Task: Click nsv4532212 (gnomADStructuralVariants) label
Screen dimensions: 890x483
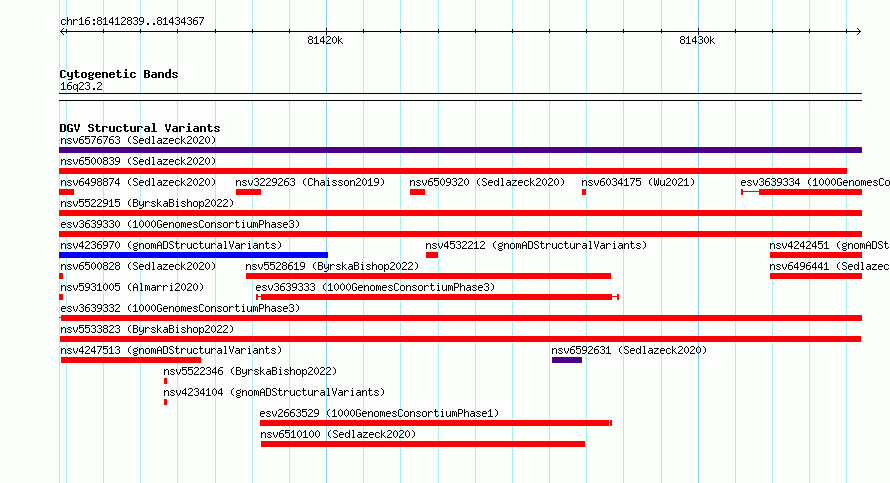Action: tap(536, 245)
